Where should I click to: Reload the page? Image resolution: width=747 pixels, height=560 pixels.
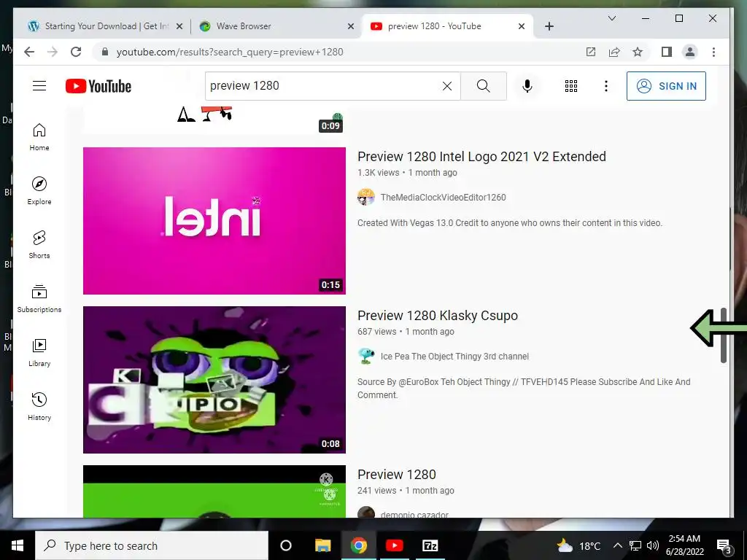coord(76,52)
